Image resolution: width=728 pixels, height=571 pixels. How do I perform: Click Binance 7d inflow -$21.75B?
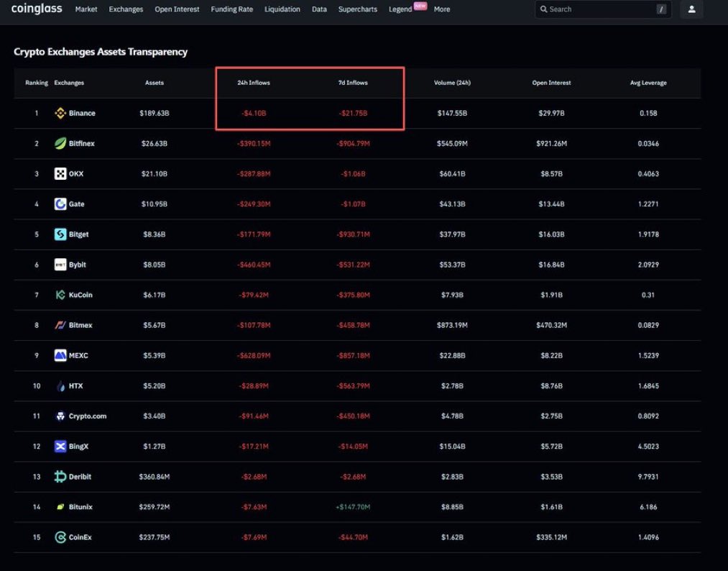[x=353, y=114]
